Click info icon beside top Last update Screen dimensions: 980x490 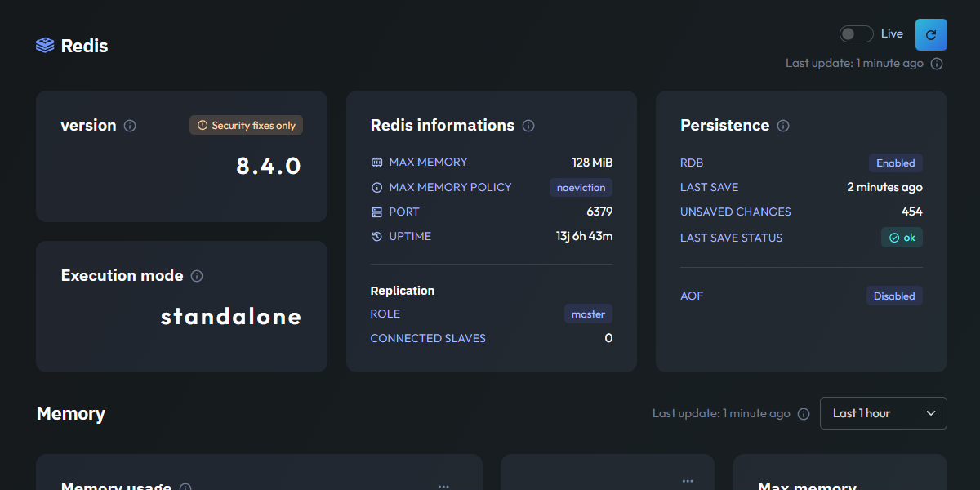click(x=937, y=63)
